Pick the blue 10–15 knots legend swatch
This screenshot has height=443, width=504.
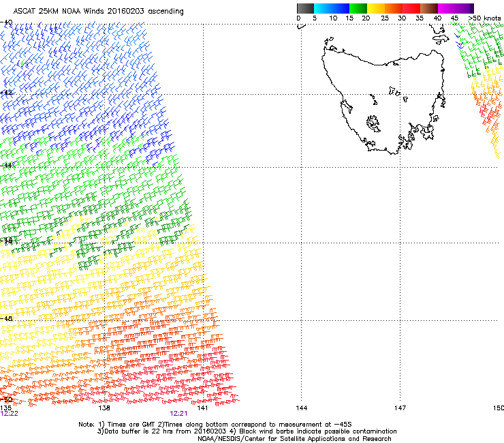point(341,8)
